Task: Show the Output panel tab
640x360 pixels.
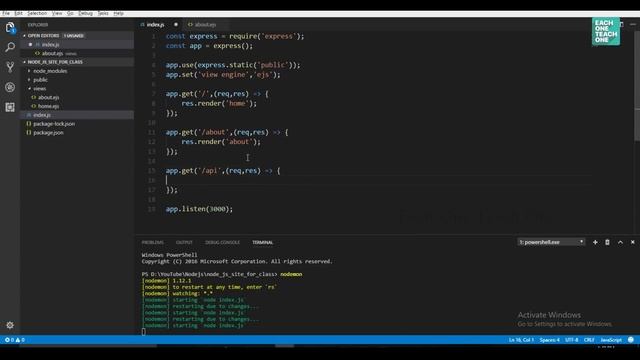Action: coord(184,242)
